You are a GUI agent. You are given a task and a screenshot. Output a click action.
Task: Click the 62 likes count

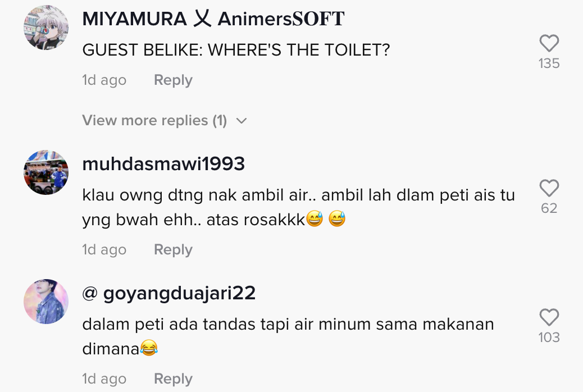pyautogui.click(x=549, y=208)
